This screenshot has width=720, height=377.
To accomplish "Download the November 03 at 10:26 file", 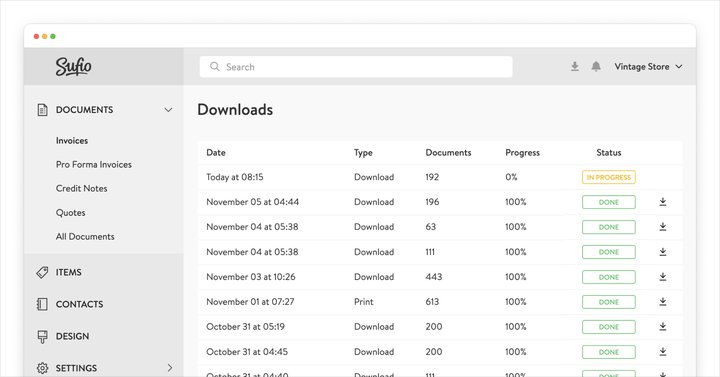I will 663,277.
